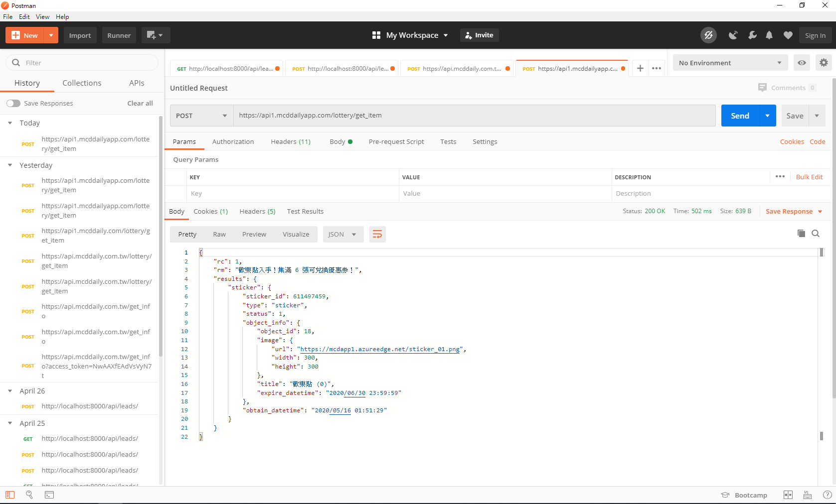Image resolution: width=836 pixels, height=504 pixels.
Task: Click the filter search magnifier icon
Action: (16, 63)
